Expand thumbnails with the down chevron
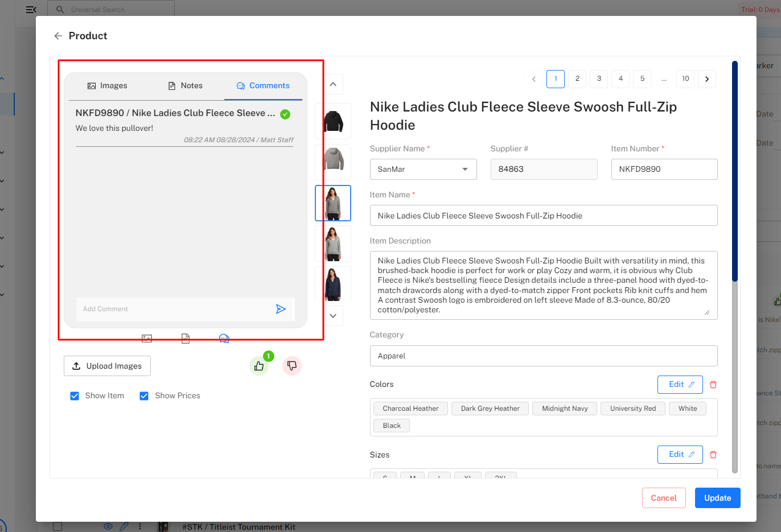Viewport: 781px width, 532px height. coord(332,316)
